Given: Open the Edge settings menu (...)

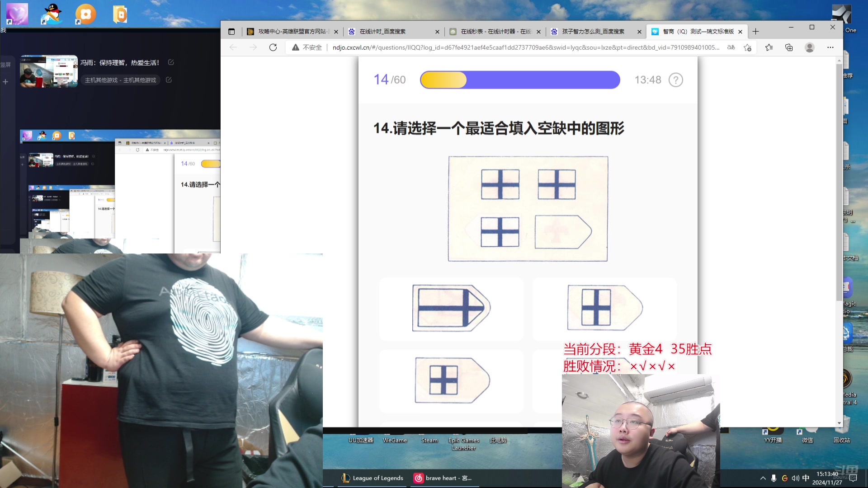Looking at the screenshot, I should click(830, 47).
